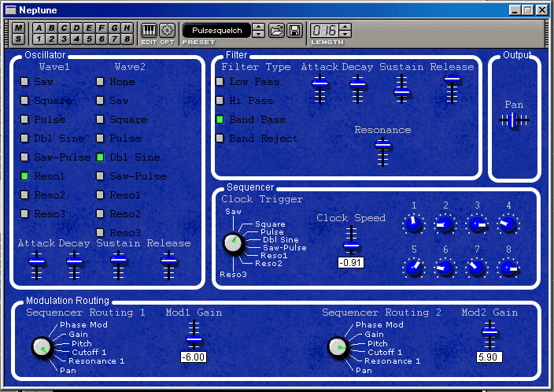Step preset down with the arrow
Screen dimensions: 554x392
pyautogui.click(x=259, y=34)
